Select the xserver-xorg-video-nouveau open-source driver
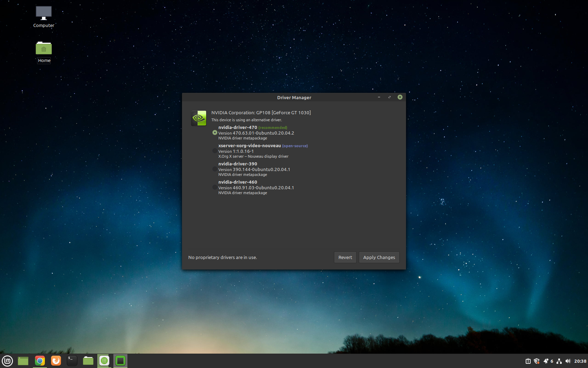The height and width of the screenshot is (368, 588). point(215,151)
